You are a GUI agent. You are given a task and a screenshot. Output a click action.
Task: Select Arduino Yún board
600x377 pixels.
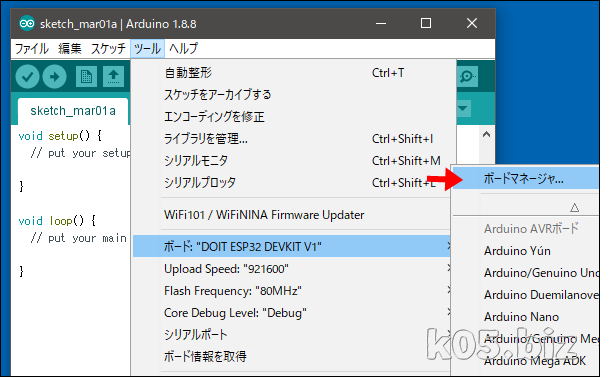[x=526, y=251]
